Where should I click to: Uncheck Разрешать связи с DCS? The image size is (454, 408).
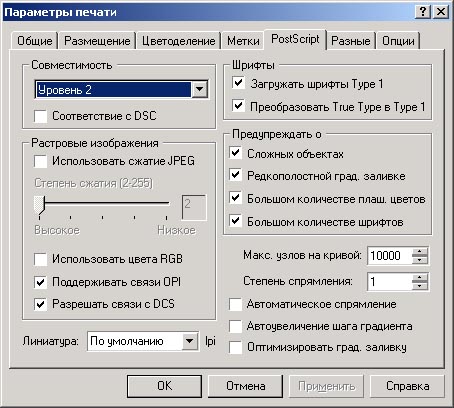click(x=41, y=304)
